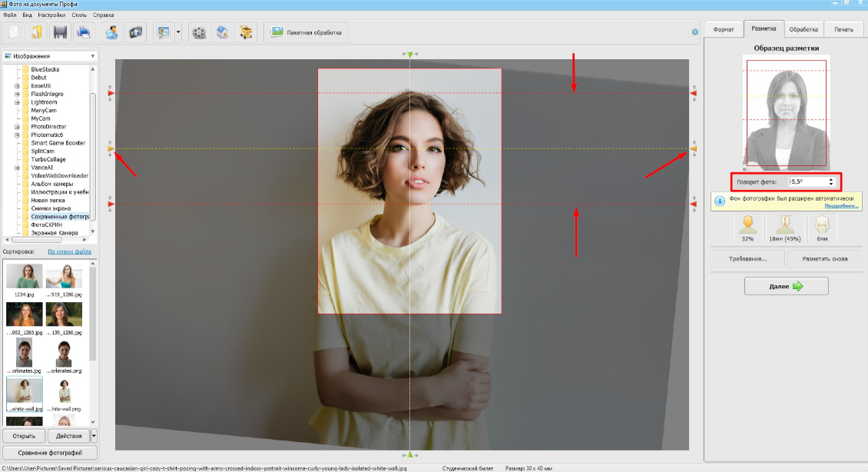Click the 6мм top margin icon

point(821,228)
